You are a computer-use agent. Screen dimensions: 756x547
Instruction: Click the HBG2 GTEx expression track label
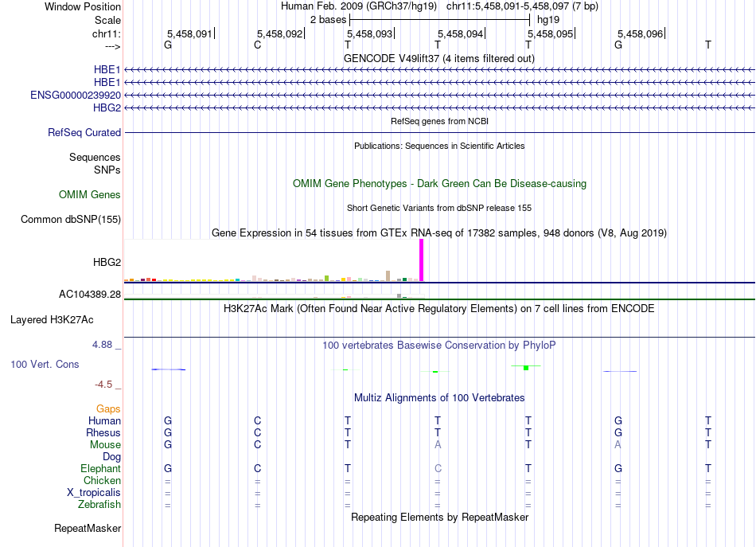coord(107,263)
